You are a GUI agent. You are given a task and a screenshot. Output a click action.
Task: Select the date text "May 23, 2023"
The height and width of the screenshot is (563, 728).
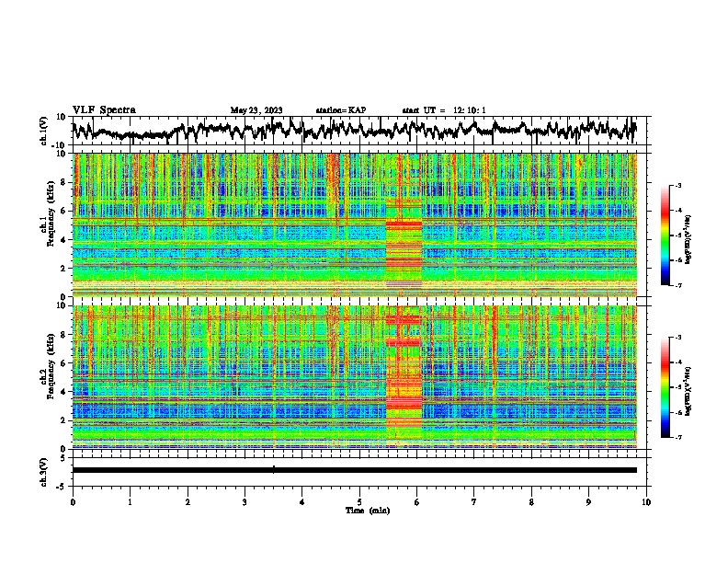click(x=256, y=110)
